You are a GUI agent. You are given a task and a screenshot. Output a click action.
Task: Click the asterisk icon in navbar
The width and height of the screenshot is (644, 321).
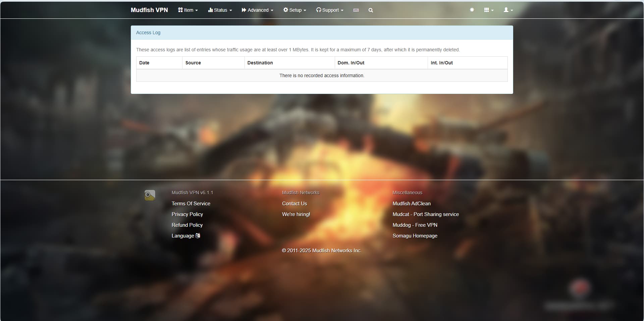472,10
